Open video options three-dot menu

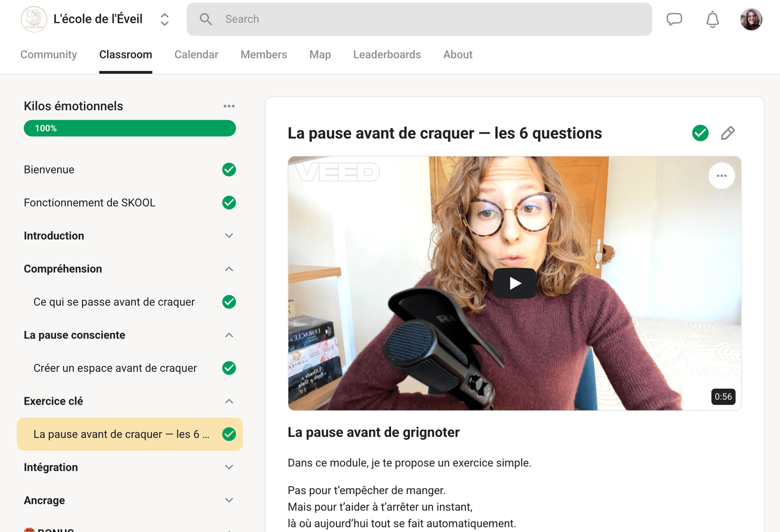pyautogui.click(x=722, y=176)
